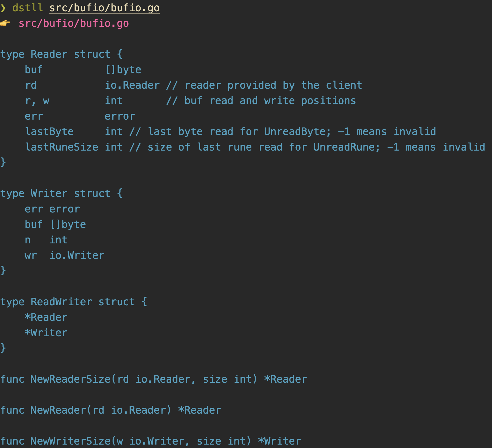Click the func NewReaderSize signature
This screenshot has height=448, width=492.
(x=154, y=379)
